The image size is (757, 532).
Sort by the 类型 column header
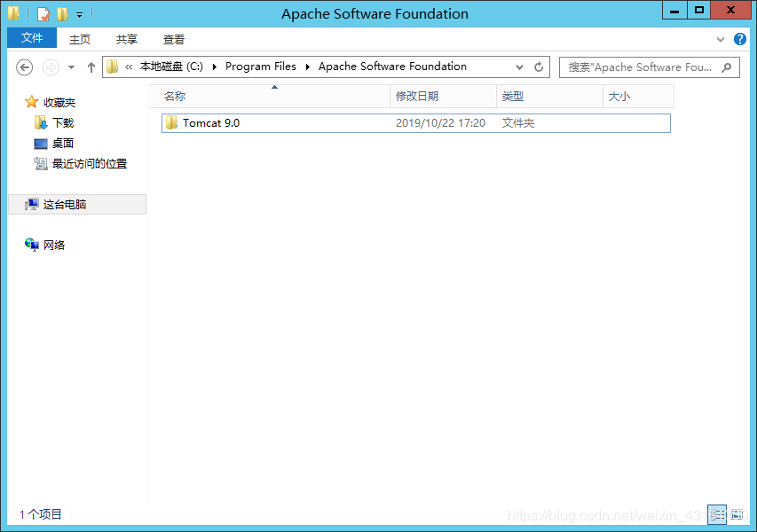550,96
